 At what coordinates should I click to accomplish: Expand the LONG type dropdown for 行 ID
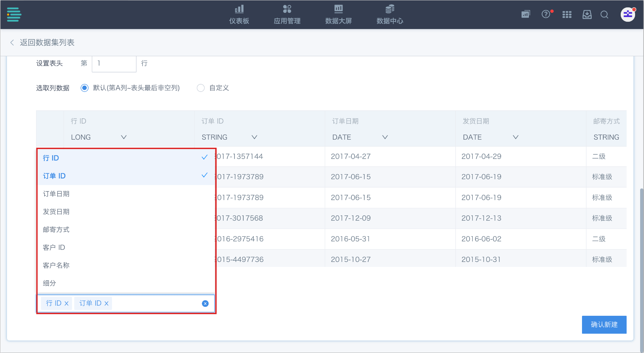click(x=124, y=137)
